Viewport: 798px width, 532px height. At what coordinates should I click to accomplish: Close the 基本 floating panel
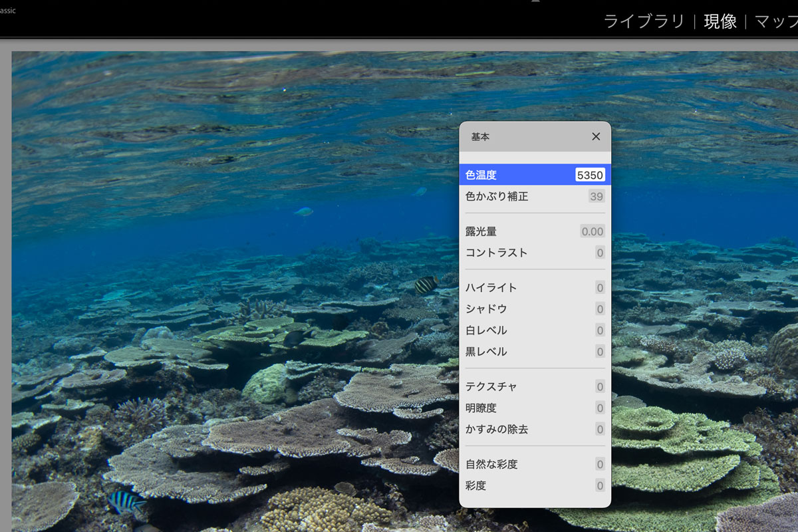pyautogui.click(x=596, y=136)
